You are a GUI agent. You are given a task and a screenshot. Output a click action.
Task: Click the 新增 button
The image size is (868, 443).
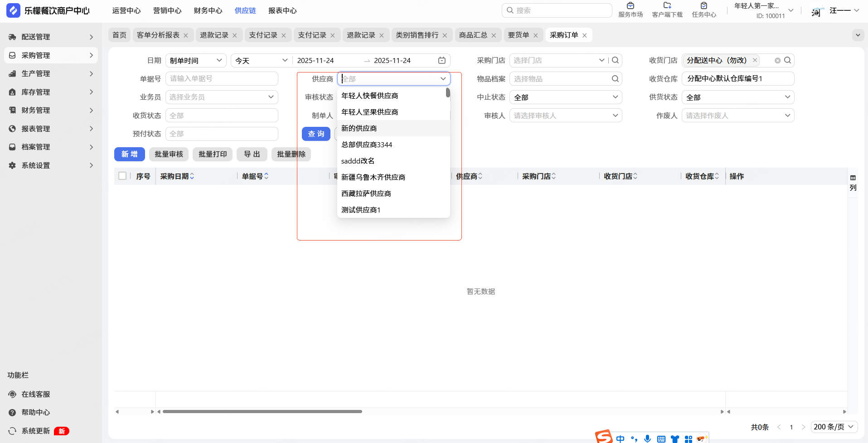click(x=129, y=154)
